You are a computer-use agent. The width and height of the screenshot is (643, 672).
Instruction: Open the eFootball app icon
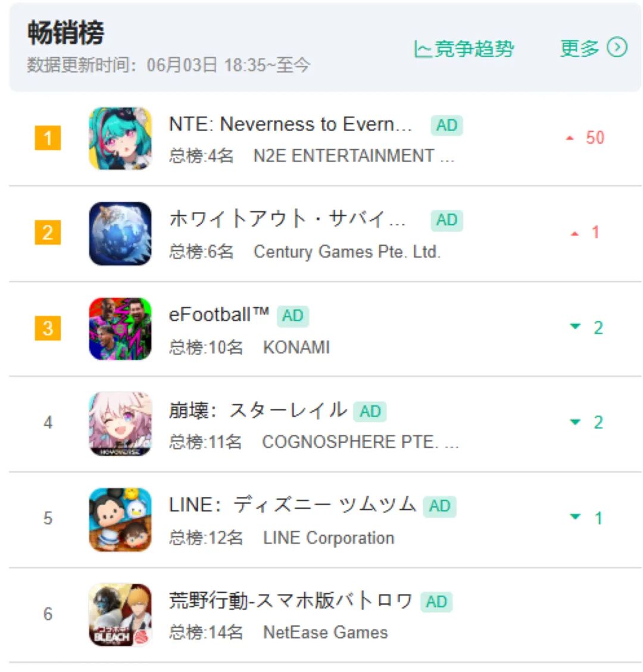[x=120, y=329]
